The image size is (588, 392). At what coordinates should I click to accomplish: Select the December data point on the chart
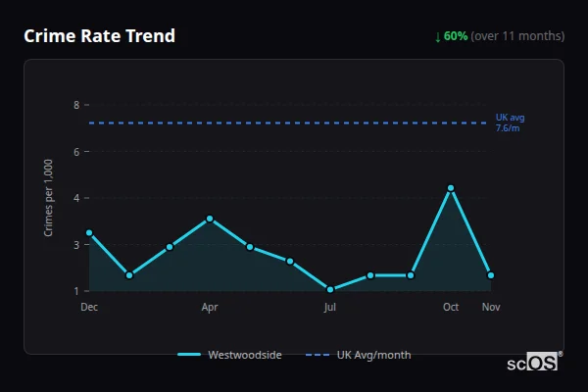tap(89, 233)
